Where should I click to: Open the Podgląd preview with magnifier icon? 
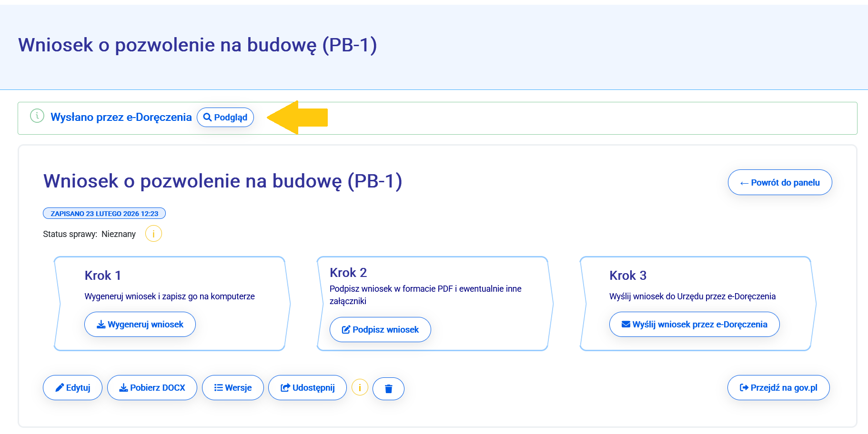(x=225, y=118)
